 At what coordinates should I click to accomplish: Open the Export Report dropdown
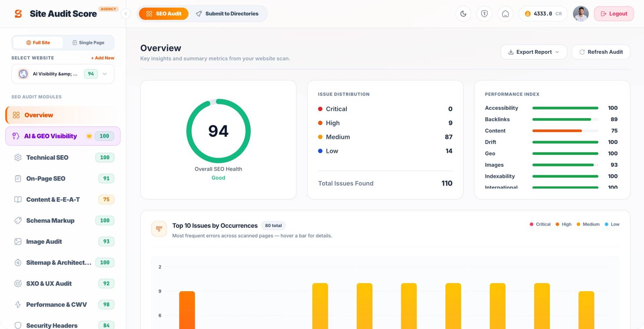point(534,52)
